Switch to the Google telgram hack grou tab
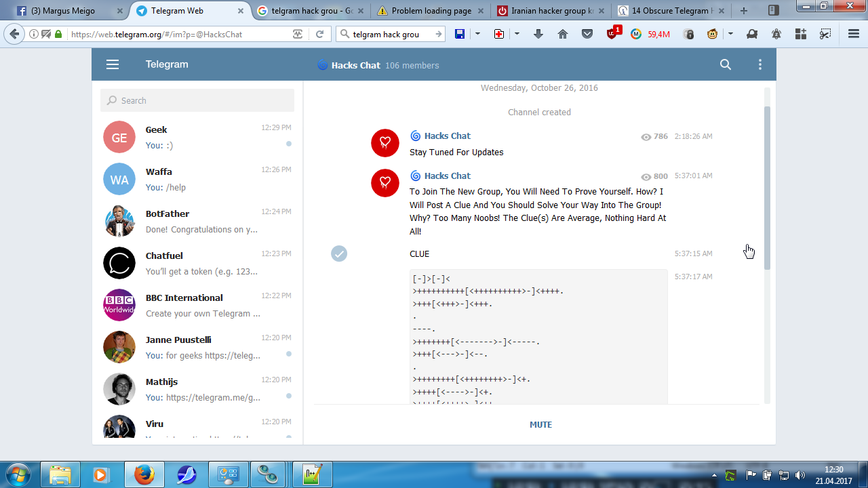The height and width of the screenshot is (488, 868). [311, 11]
